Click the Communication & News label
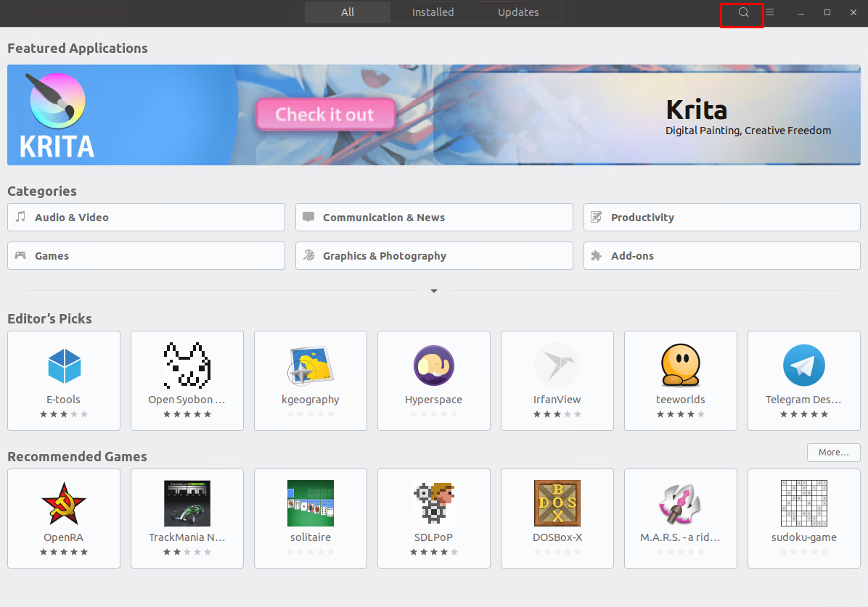The image size is (868, 607). pos(384,218)
